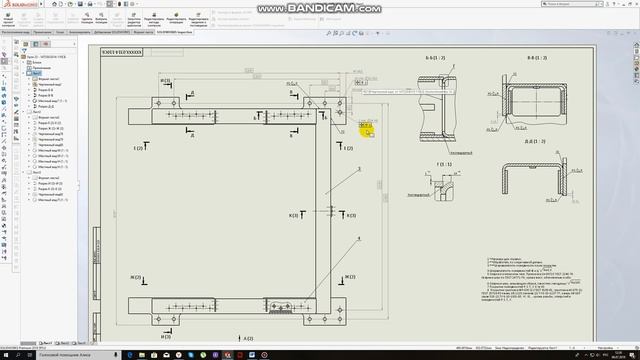Click the Home icon in quick access toolbar

point(54,4)
